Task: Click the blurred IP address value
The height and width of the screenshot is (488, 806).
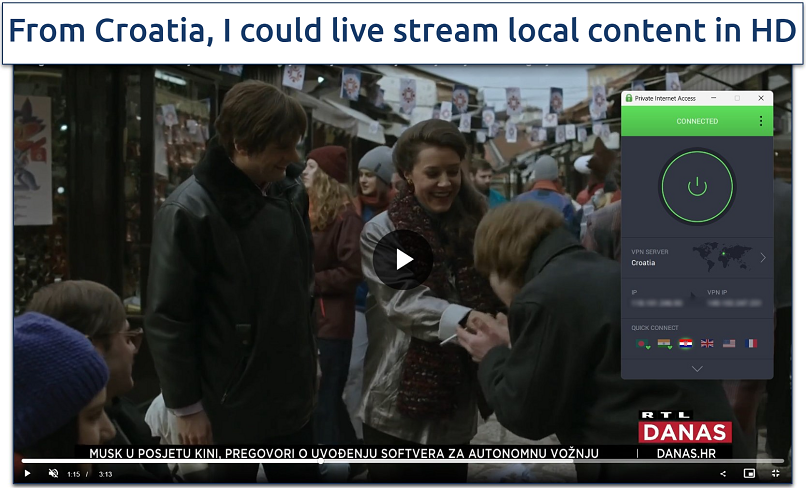Action: pos(657,303)
